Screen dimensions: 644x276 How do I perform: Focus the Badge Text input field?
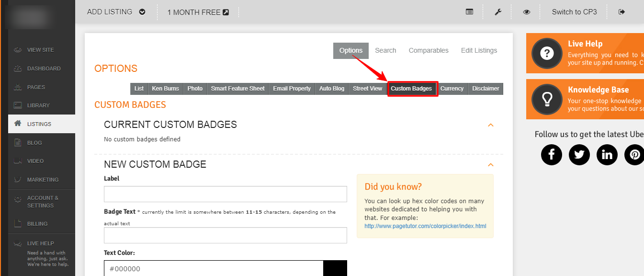click(226, 235)
